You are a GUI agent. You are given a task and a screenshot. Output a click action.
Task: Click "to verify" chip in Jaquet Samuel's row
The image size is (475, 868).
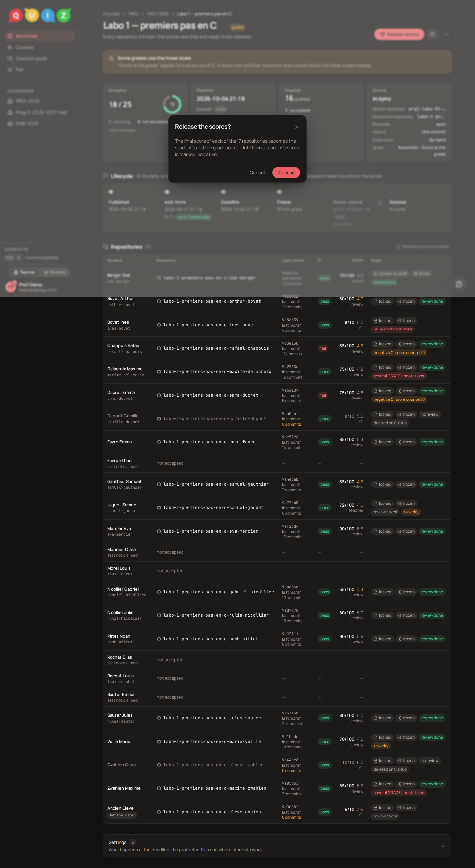pyautogui.click(x=411, y=512)
